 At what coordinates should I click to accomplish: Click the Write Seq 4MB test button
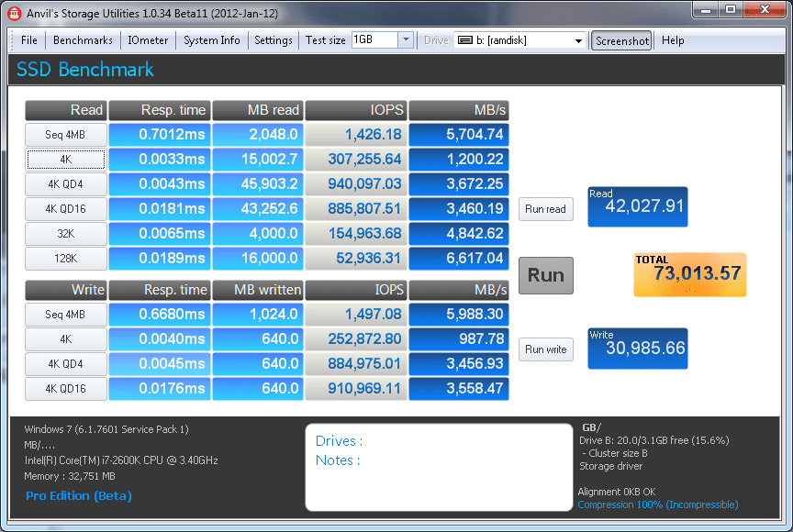point(66,315)
